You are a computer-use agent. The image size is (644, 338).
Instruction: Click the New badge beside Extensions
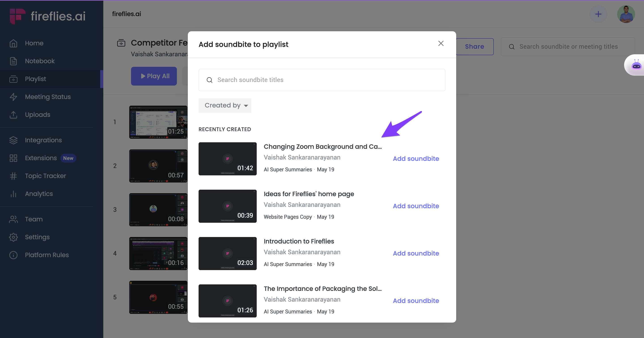pyautogui.click(x=68, y=158)
